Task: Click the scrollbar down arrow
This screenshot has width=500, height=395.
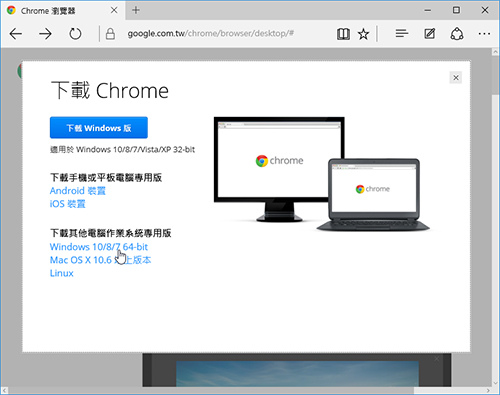Action: 495,383
